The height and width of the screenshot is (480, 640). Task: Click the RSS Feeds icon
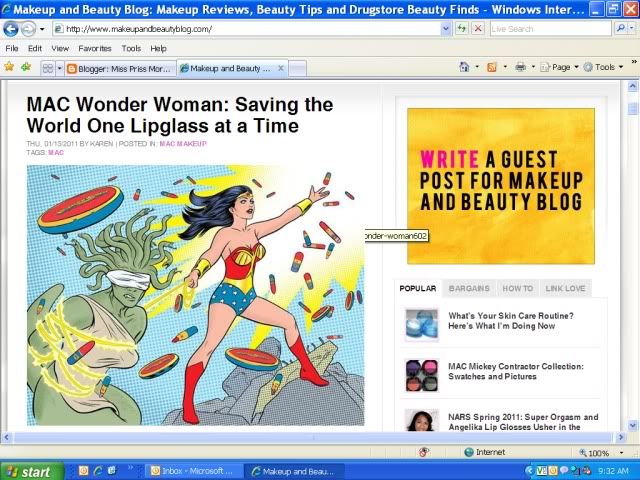[491, 67]
